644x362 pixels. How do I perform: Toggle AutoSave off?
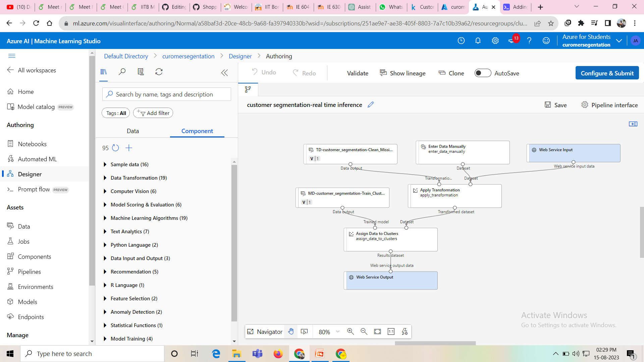[483, 73]
